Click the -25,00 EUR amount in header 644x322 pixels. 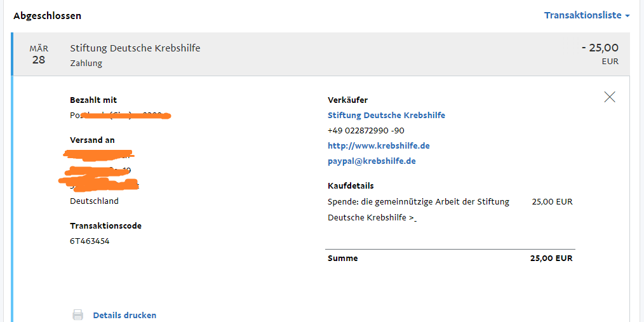[x=600, y=54]
